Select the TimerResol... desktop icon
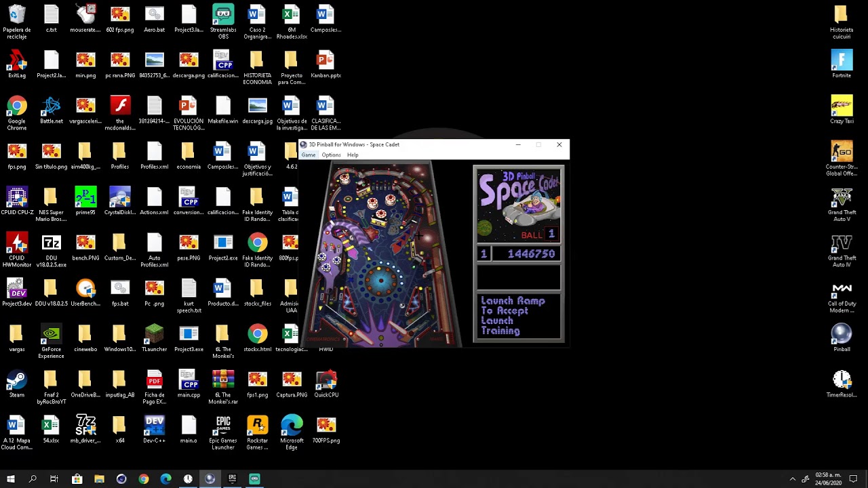 842,384
